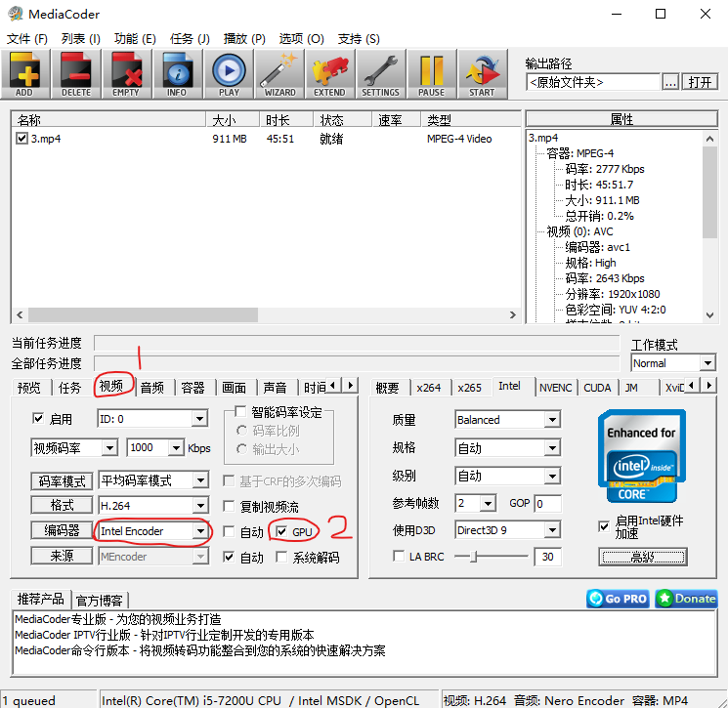Open the 质量 Balanced dropdown
Viewport: 728px width, 708px height.
point(552,420)
